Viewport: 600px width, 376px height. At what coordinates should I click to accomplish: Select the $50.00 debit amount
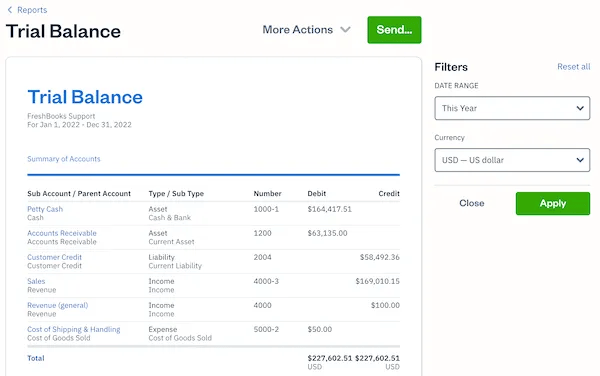pos(320,329)
